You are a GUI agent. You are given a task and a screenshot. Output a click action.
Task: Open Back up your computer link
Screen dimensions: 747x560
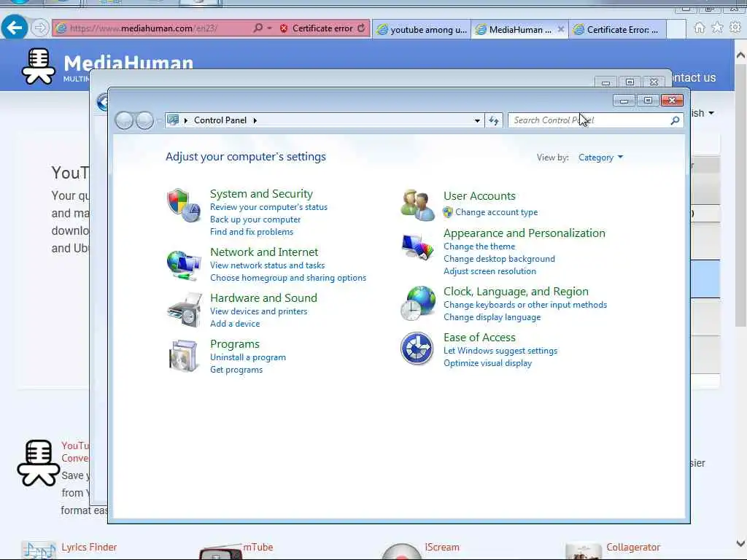coord(255,219)
